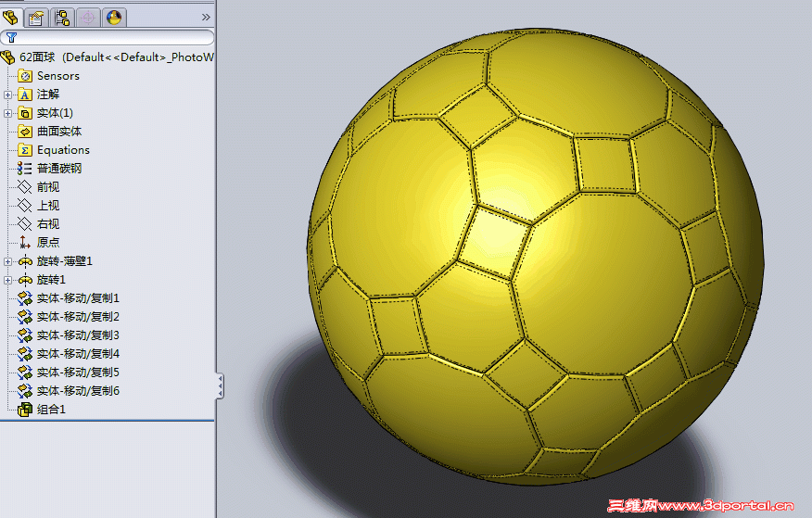Click the 实体-移动/复制5 feature icon
The width and height of the screenshot is (812, 518).
(x=25, y=373)
